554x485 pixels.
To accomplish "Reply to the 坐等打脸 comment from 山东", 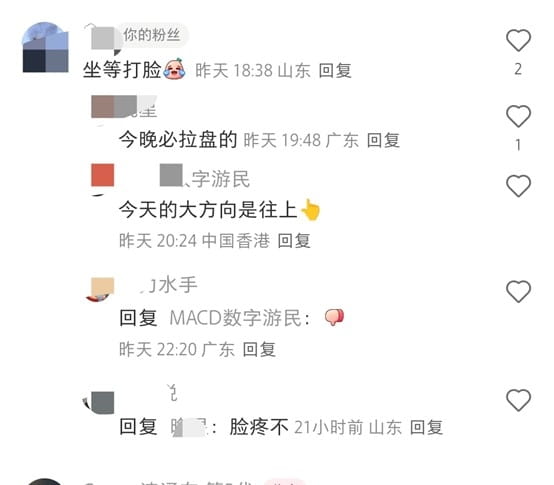I will [x=335, y=70].
